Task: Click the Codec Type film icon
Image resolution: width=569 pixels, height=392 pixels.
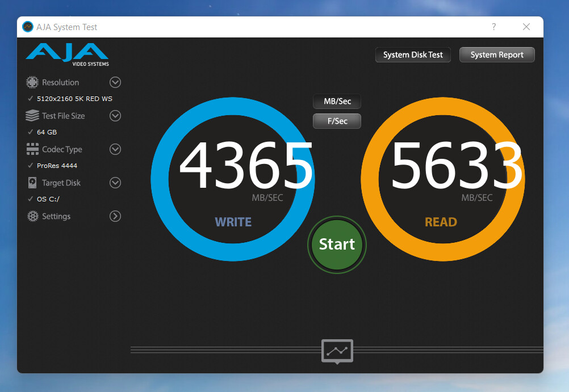Action: [32, 149]
